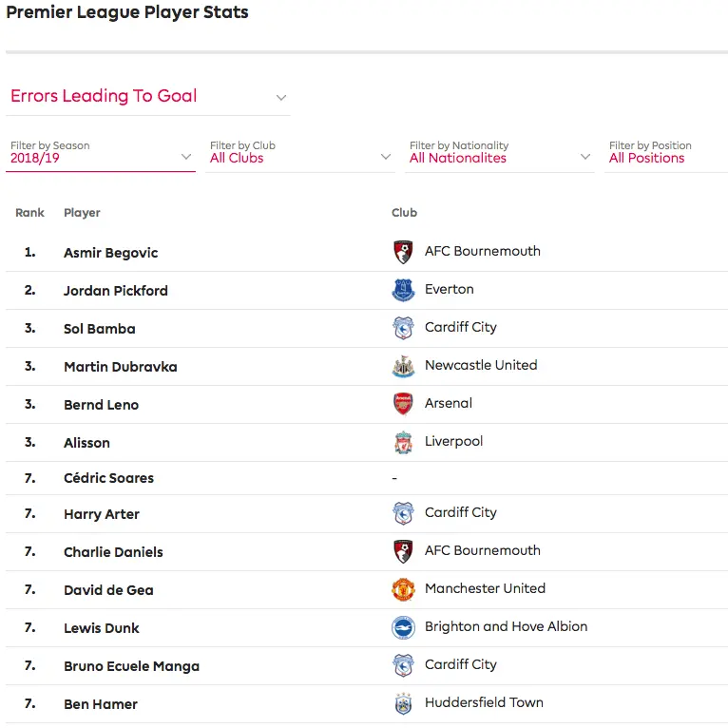Open the Filter by Position dropdown

[x=665, y=153]
